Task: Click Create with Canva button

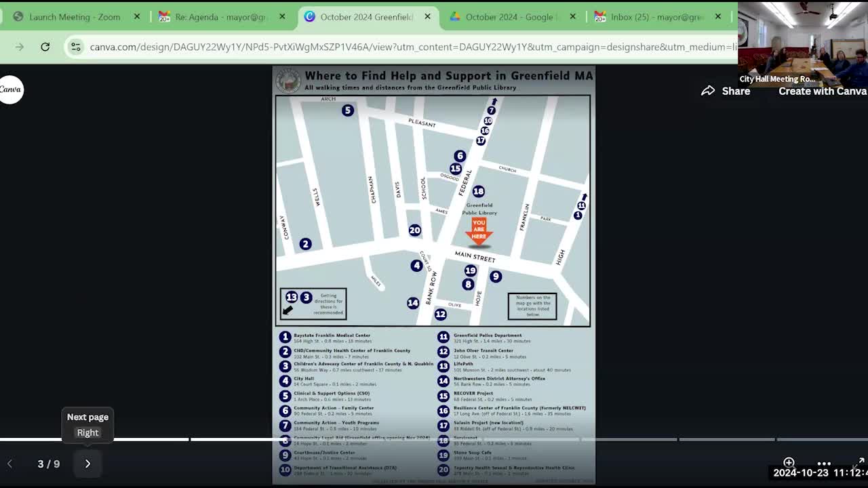Action: coord(823,91)
